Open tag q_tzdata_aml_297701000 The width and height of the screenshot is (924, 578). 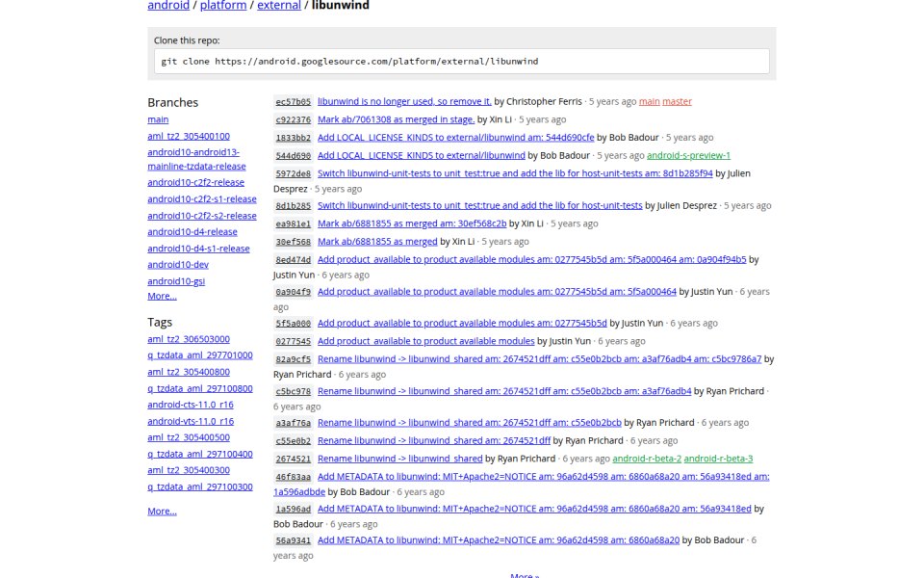(200, 355)
